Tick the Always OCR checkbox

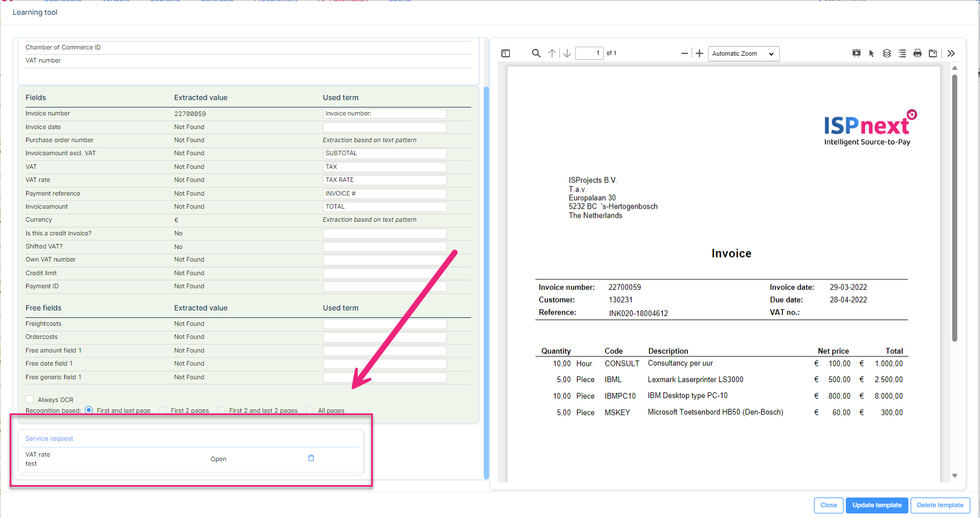(30, 399)
